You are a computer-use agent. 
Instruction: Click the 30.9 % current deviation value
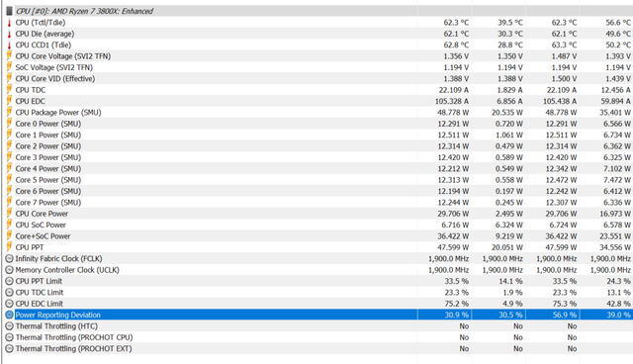(x=457, y=315)
